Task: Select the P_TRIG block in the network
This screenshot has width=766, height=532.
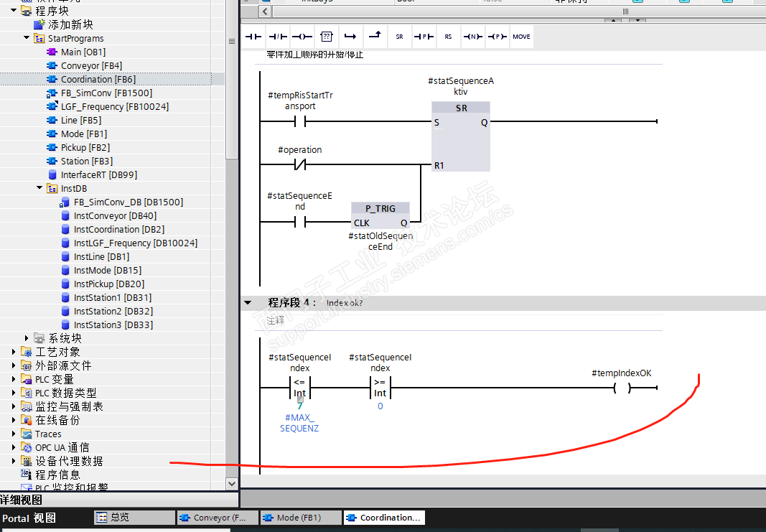Action: 380,215
